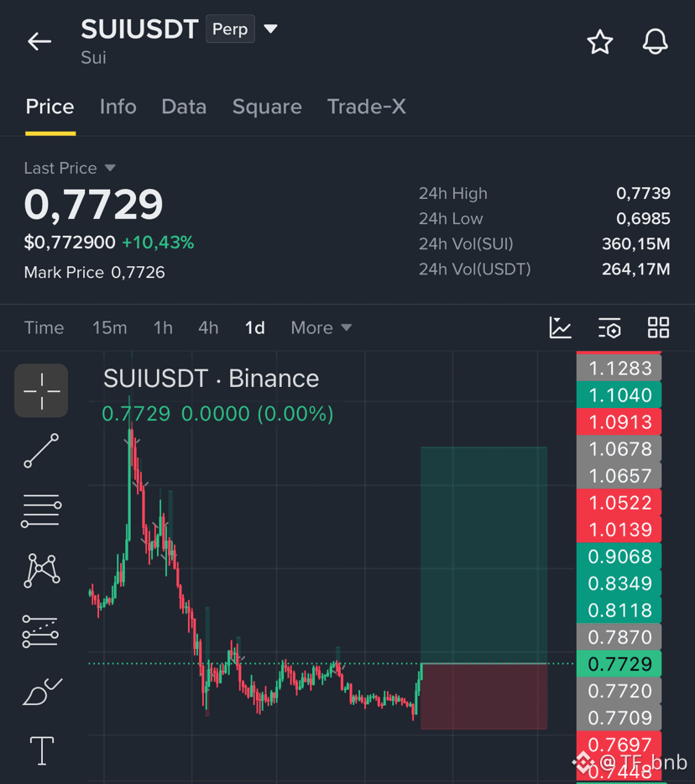Image resolution: width=695 pixels, height=784 pixels.
Task: Add SUIUSDT to favorites with star
Action: click(x=599, y=41)
